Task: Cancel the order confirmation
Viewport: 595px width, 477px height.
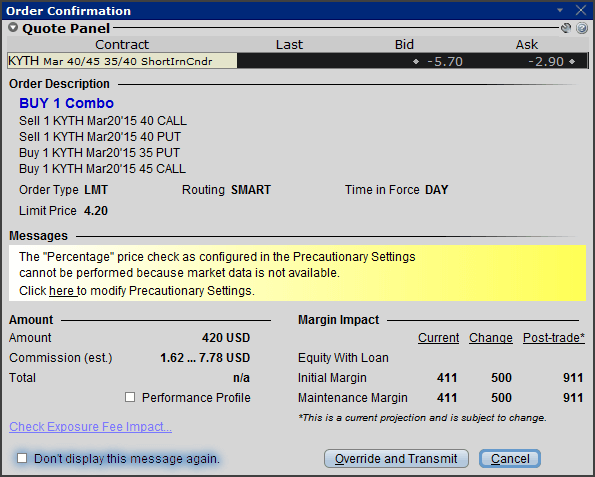Action: (x=510, y=458)
